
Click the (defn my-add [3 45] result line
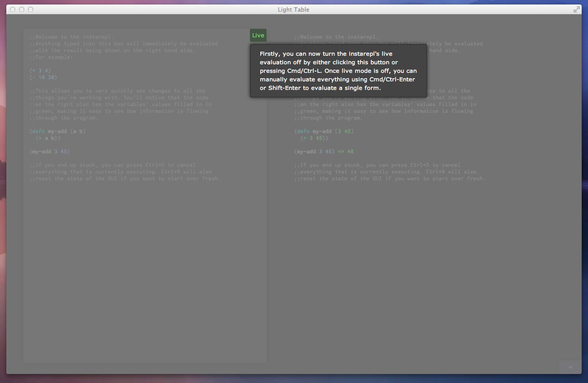coord(324,131)
